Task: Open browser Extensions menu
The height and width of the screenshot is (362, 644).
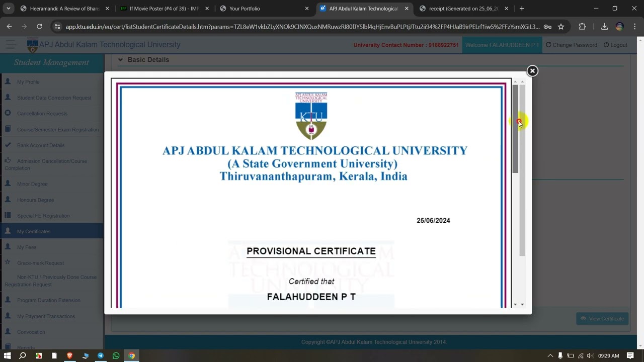Action: tap(582, 27)
